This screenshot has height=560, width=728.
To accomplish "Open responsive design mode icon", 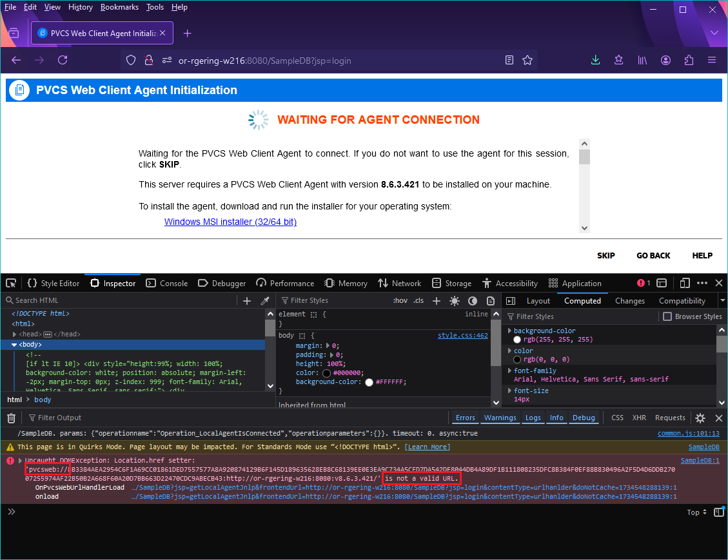I will 685,283.
